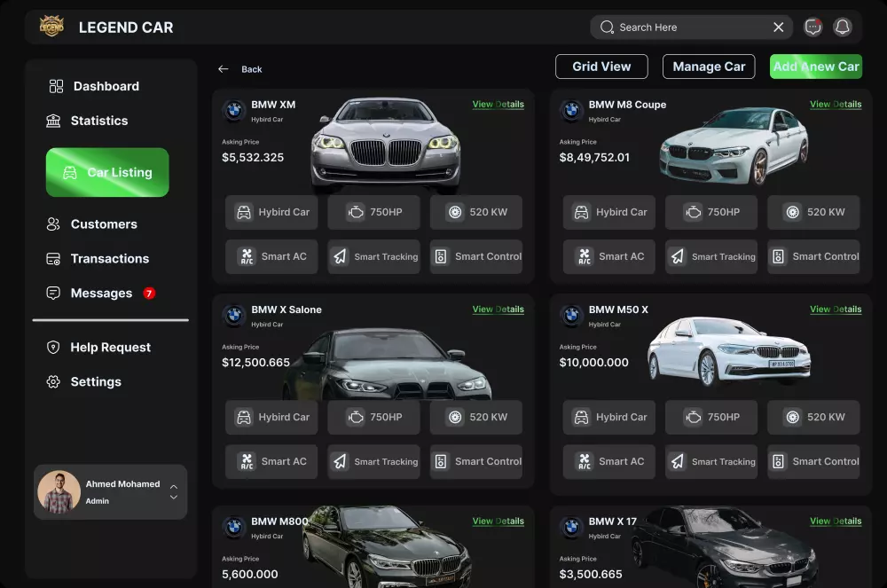Click the BMW logo on BMW X Salone card
887x588 pixels.
click(234, 316)
